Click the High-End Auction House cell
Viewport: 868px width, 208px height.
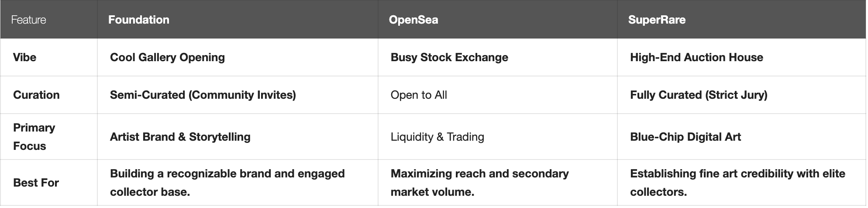pos(696,57)
